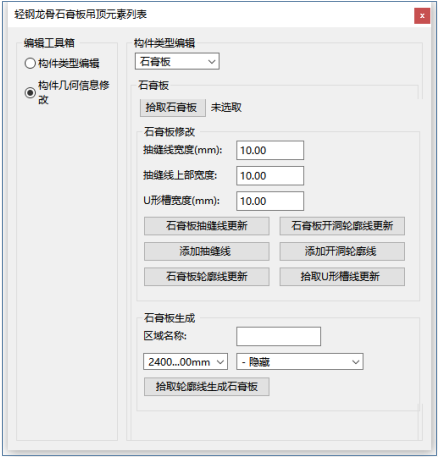Click the 拾取U形槽线更新 button
Screen dimensions: 438x458
[342, 277]
